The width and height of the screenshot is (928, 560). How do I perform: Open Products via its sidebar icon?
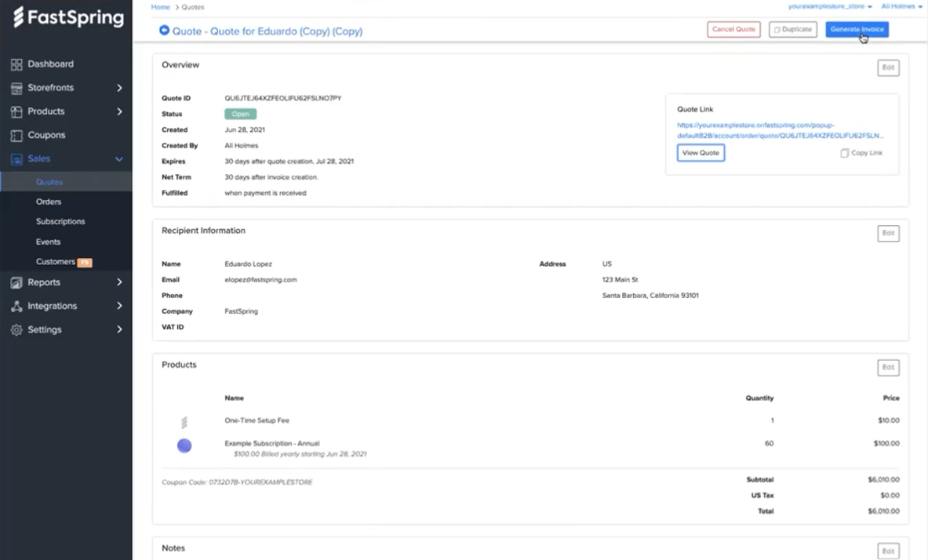[17, 111]
